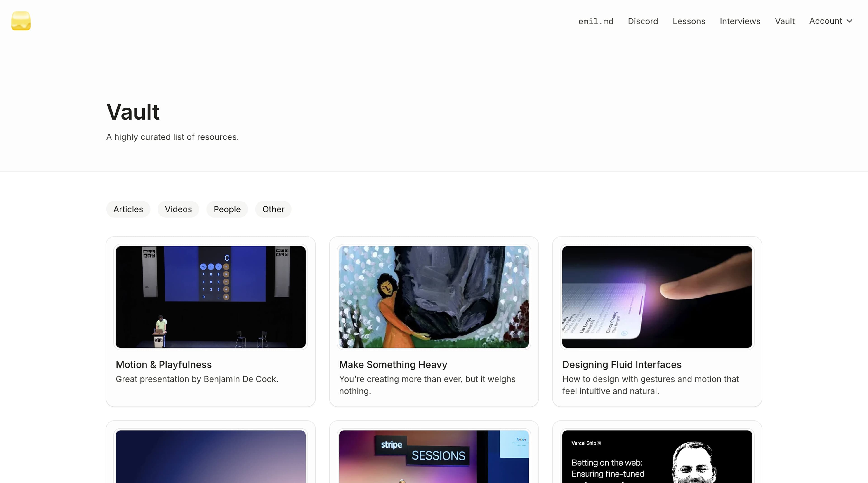868x483 pixels.
Task: Go to Discord from navigation
Action: point(643,21)
